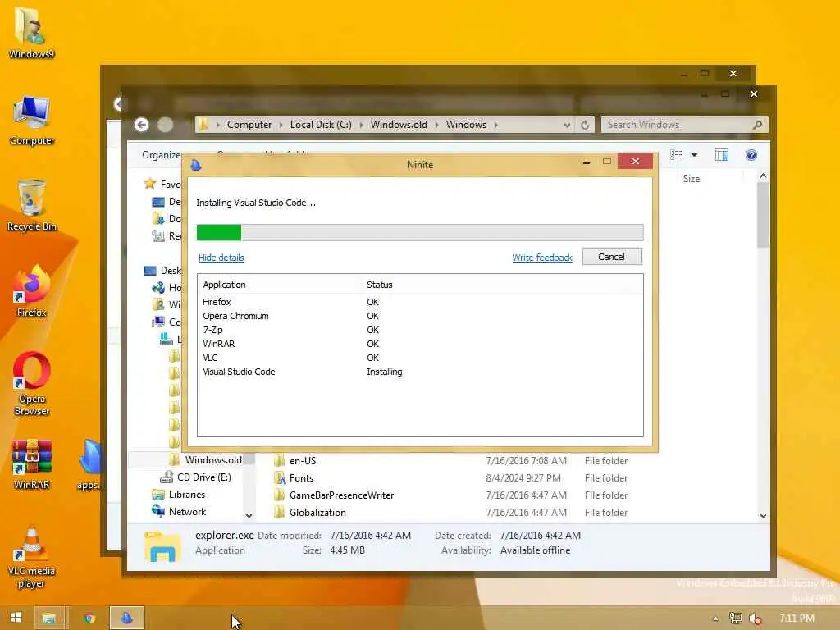
Task: Open Explorer help icon
Action: tap(751, 155)
